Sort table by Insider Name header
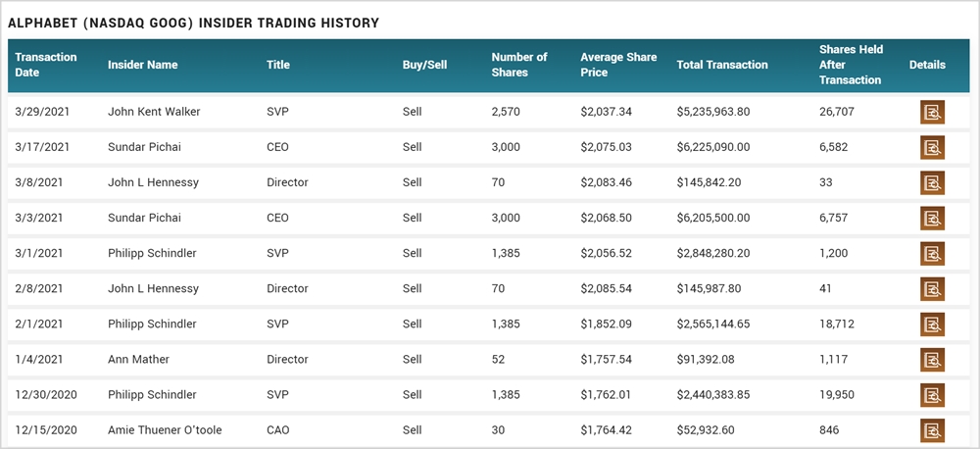980x449 pixels. [143, 65]
